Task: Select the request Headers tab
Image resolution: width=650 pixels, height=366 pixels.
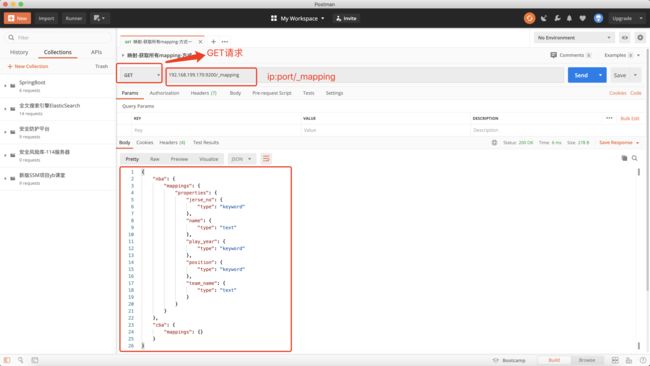Action: pos(204,93)
